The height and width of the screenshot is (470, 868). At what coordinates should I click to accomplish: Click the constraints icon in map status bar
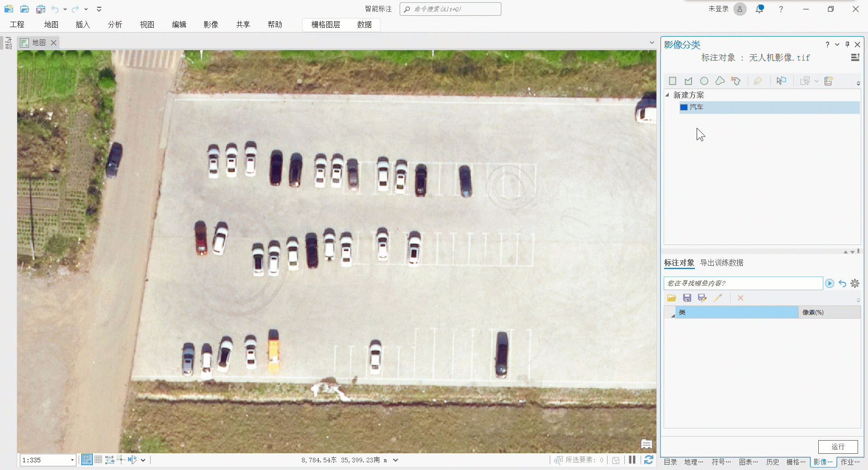(x=109, y=460)
